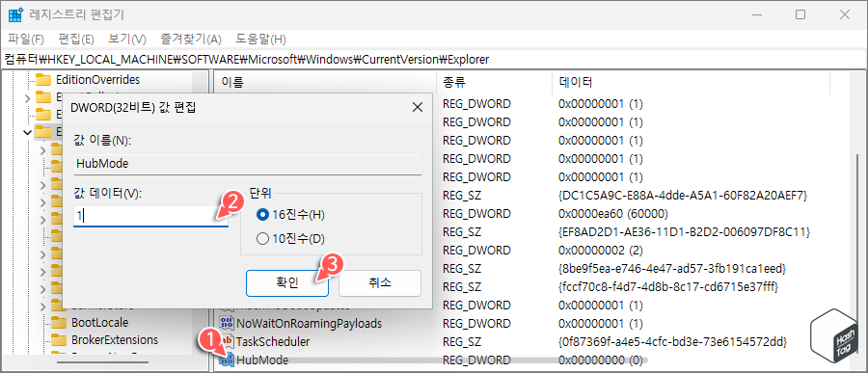Click data 0x00000002 (2)

coord(601,251)
